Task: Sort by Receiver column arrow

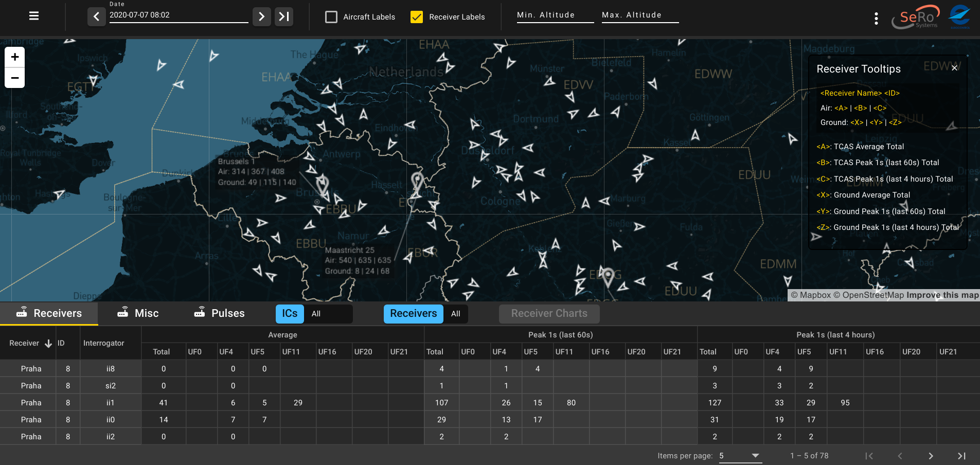Action: tap(49, 343)
